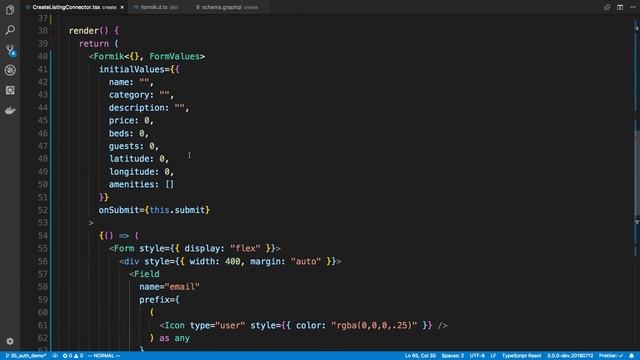Screen dimensions: 640x360
Task: Change indentation via Spaces: 2
Action: click(453, 356)
